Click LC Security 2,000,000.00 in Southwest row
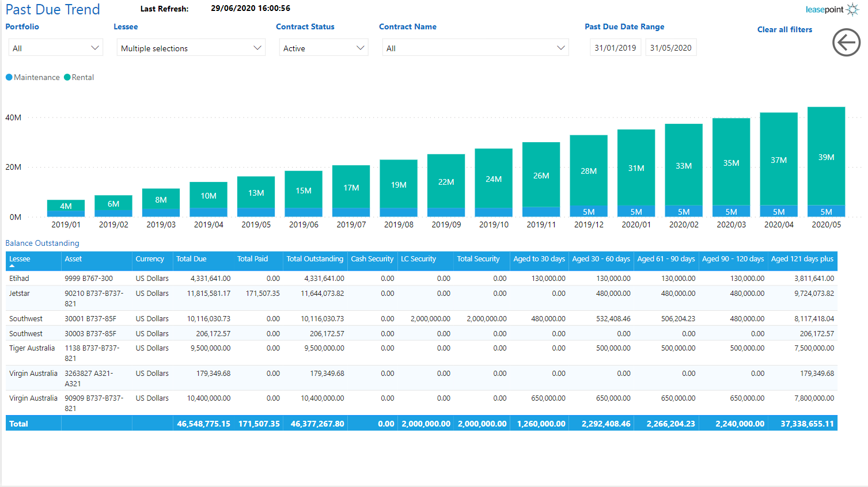Viewport: 868px width, 487px height. point(430,318)
